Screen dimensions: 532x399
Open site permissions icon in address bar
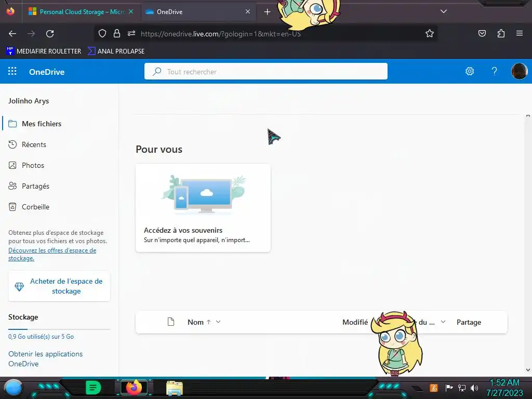(131, 33)
